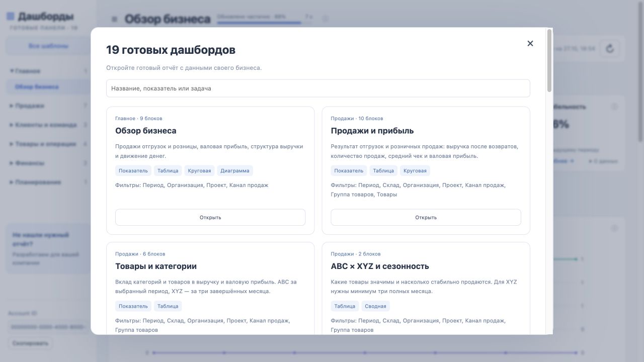This screenshot has height=362, width=644.
Task: Close the ready dashboards dialog
Action: 530,44
